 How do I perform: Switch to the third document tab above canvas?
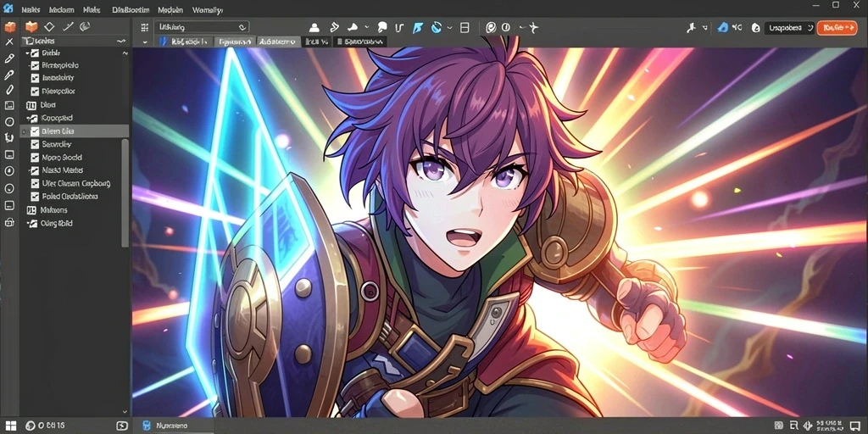coord(277,42)
